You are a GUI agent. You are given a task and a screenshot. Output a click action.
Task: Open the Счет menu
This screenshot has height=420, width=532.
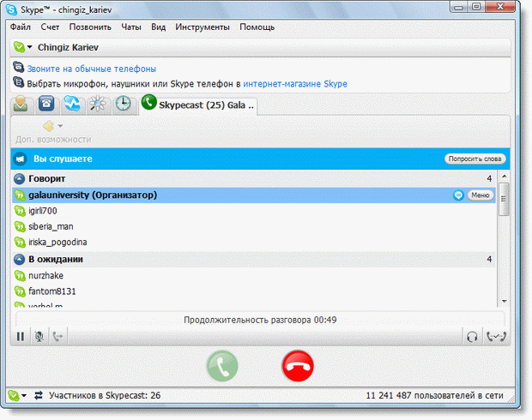click(x=50, y=27)
